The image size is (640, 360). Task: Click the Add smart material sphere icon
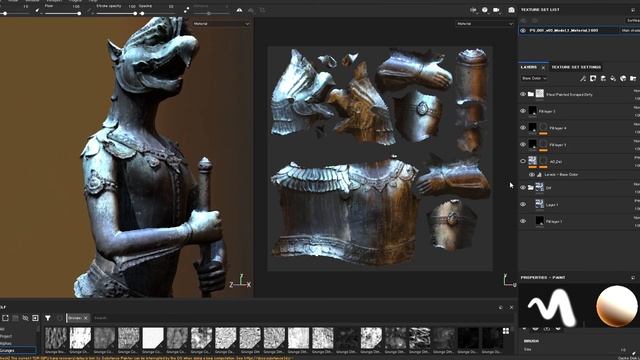point(623,78)
